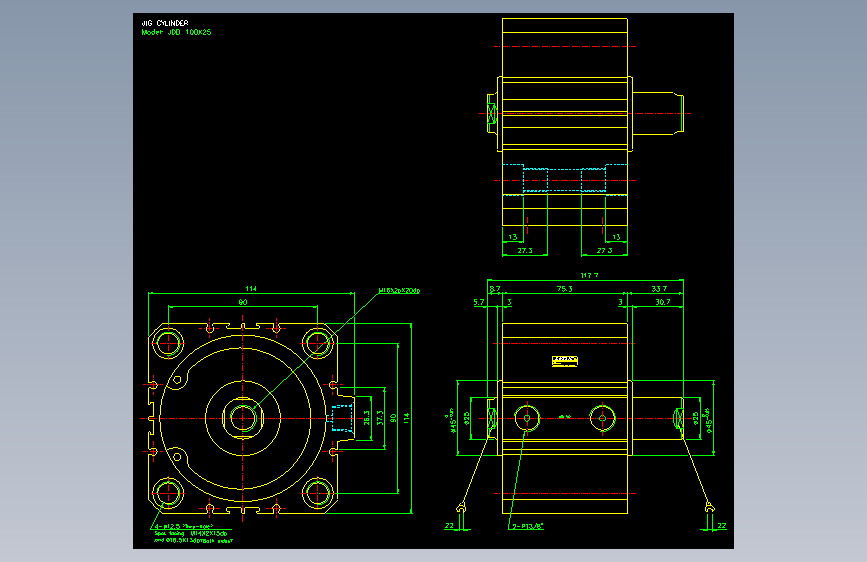Pick the 'ø18.5X13dp' bolt note line
This screenshot has width=867, height=562.
pyautogui.click(x=194, y=540)
